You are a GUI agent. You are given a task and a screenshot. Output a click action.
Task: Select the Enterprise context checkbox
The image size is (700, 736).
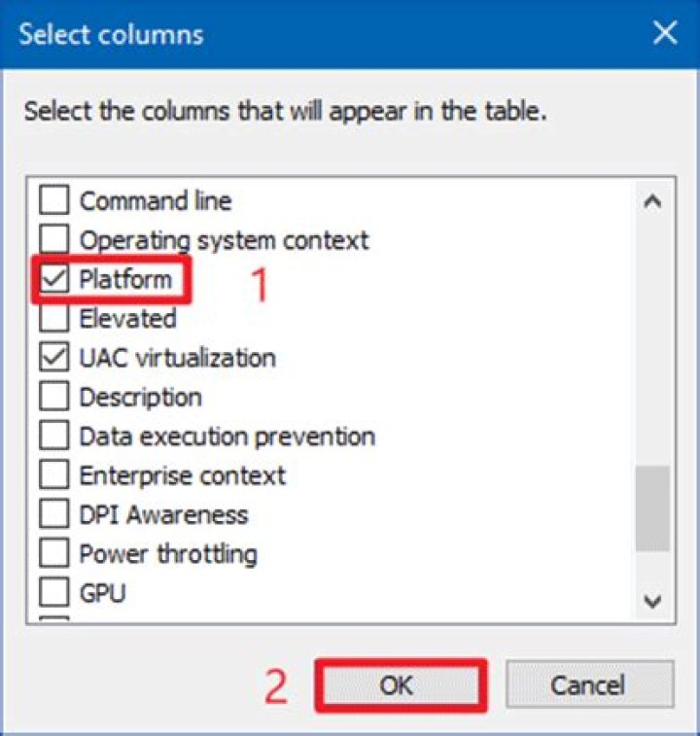[x=53, y=475]
